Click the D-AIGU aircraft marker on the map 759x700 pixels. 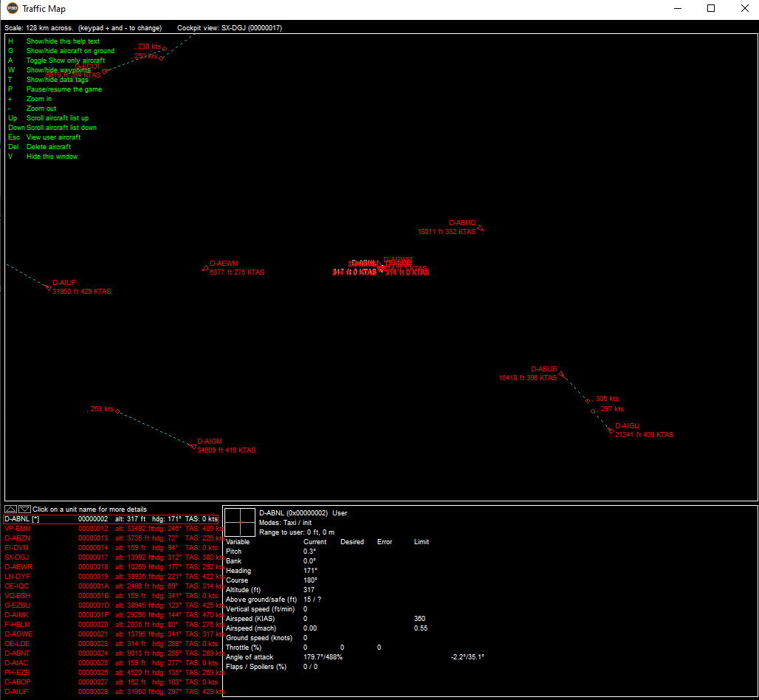tap(611, 430)
